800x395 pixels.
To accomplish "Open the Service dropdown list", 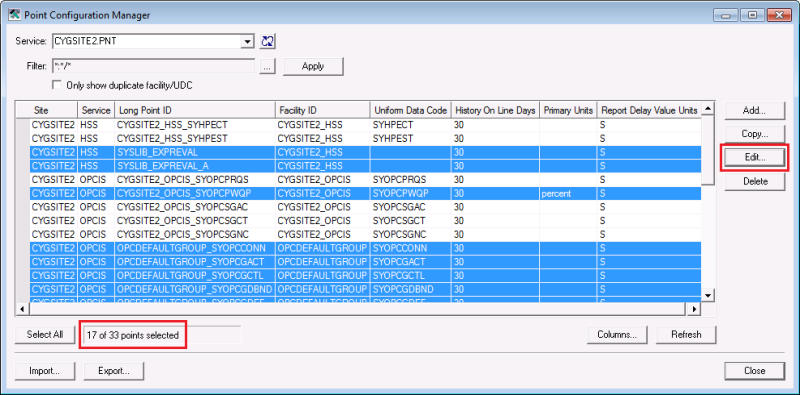I will pyautogui.click(x=247, y=42).
